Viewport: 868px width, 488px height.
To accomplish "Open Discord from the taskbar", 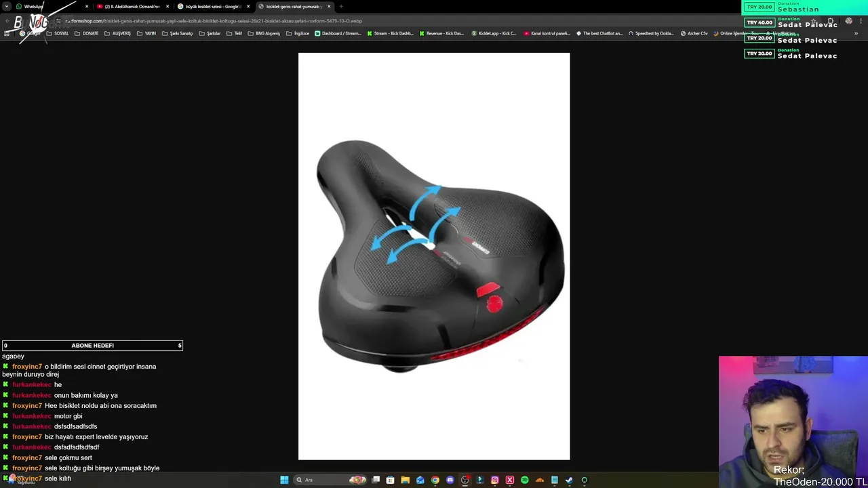I will [450, 480].
